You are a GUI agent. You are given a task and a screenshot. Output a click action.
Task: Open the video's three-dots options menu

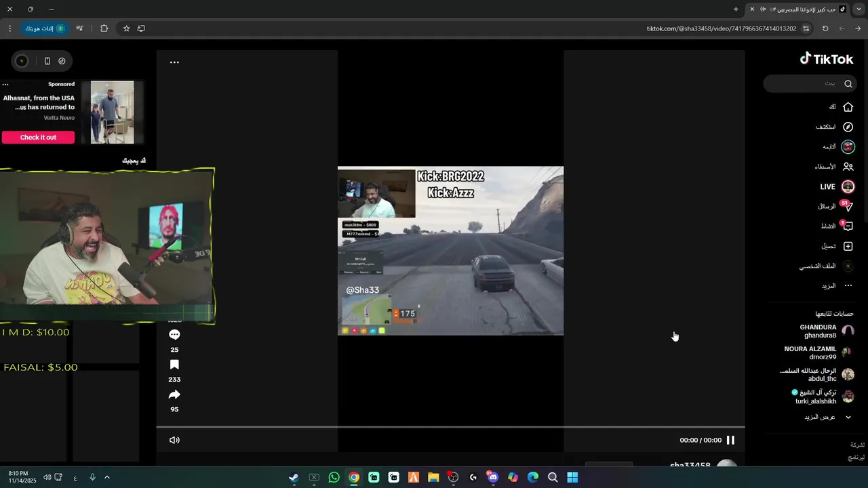(174, 62)
